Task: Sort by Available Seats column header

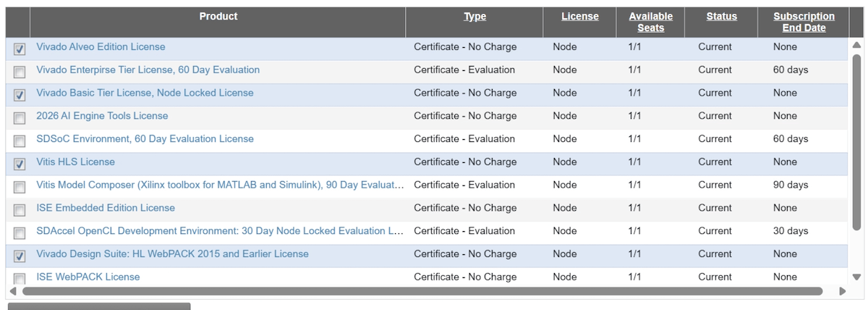Action: (x=651, y=22)
